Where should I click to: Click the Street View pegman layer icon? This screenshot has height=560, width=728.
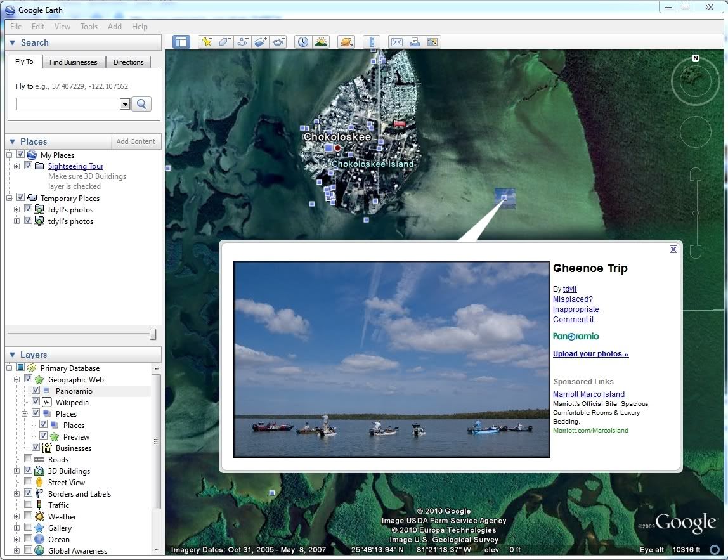click(x=39, y=483)
